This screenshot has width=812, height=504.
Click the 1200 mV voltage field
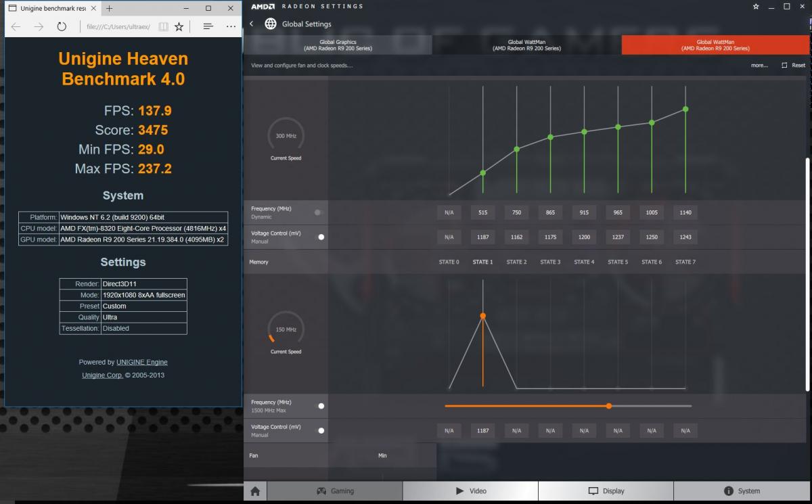click(584, 237)
